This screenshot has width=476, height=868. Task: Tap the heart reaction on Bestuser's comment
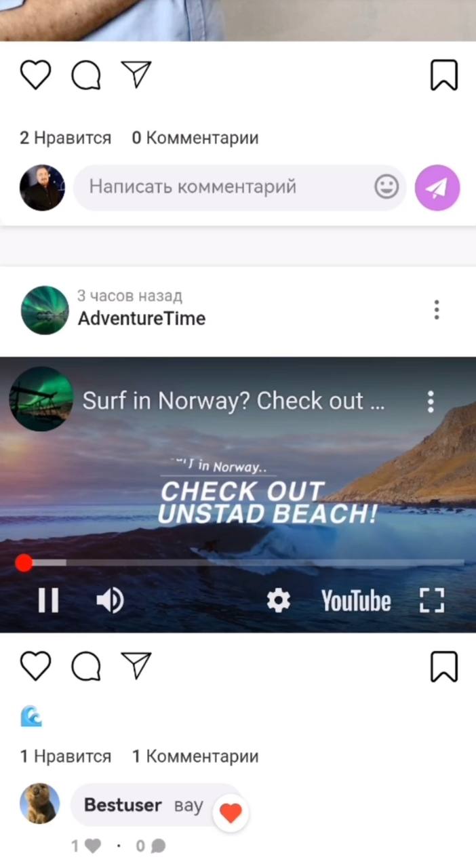[x=231, y=813]
